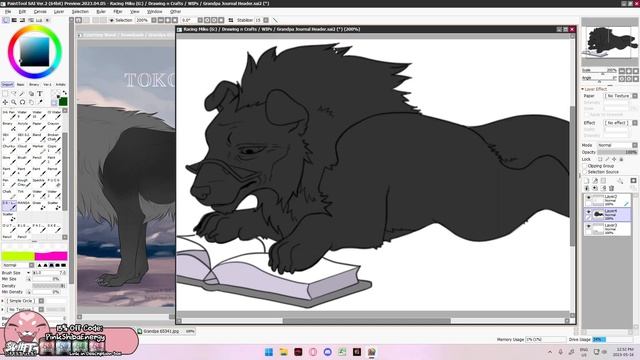
Task: Enable the Clipping Group checkbox
Action: coord(585,166)
